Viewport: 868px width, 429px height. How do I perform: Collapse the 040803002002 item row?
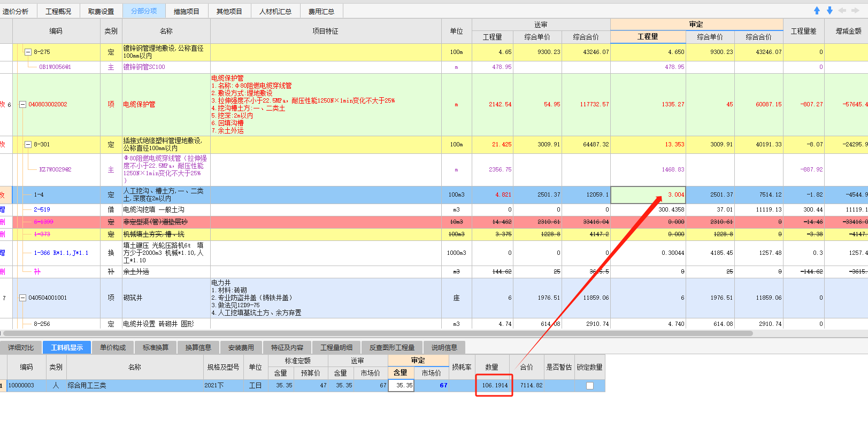pos(22,105)
